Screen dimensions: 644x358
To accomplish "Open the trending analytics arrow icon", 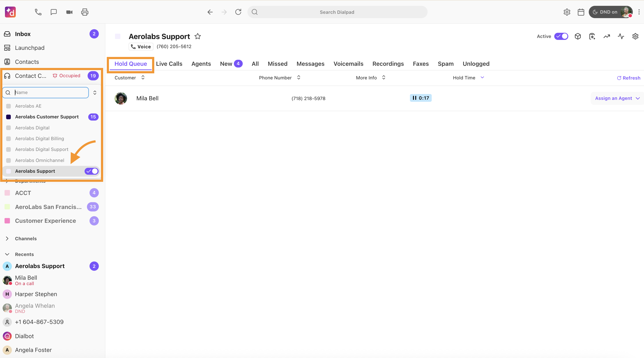I will pyautogui.click(x=606, y=36).
